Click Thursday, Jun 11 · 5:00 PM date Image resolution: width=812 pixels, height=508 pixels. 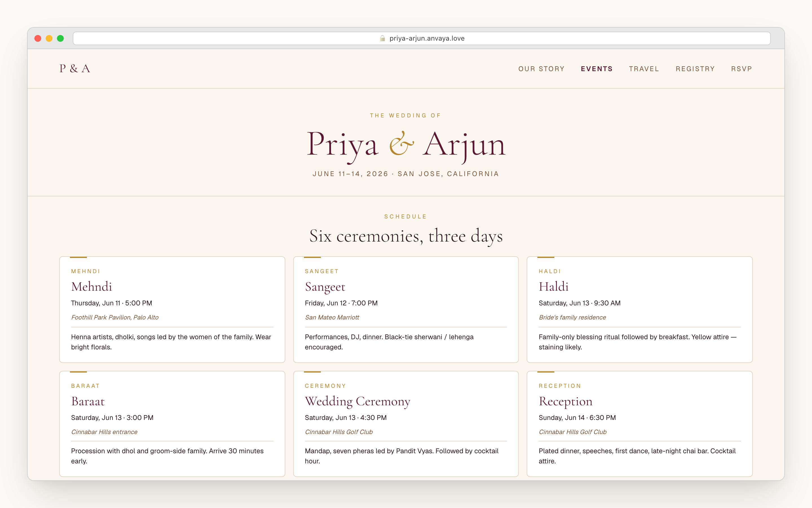(x=111, y=303)
